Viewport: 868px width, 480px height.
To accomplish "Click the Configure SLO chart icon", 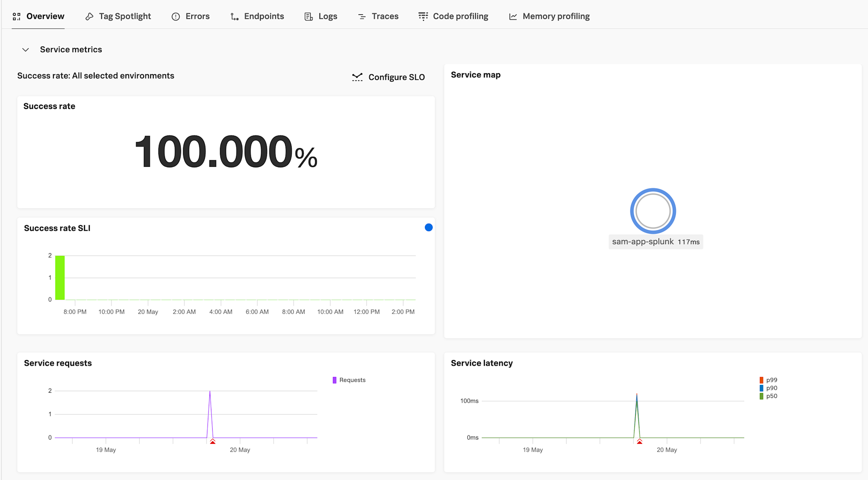I will point(357,77).
